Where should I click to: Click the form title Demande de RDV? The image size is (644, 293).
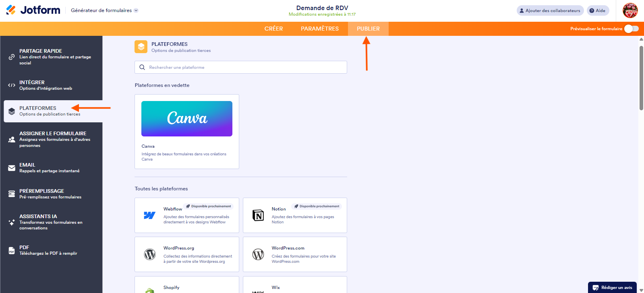click(322, 8)
